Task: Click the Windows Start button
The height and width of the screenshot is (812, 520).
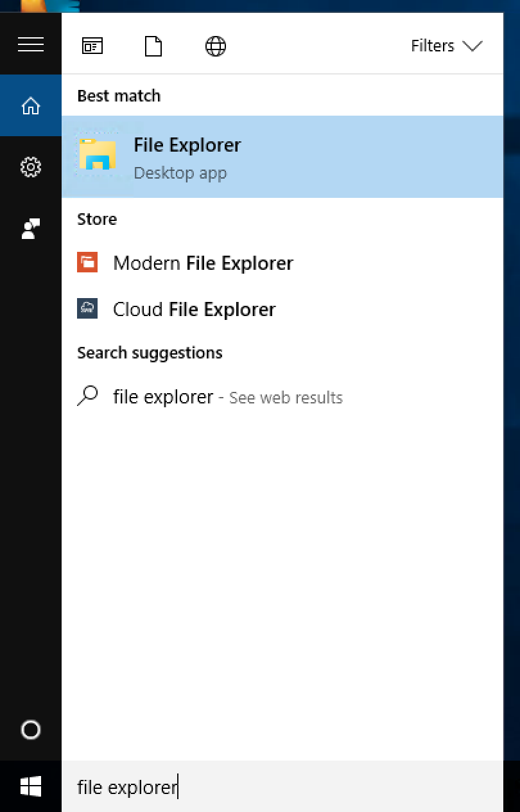Action: (x=31, y=786)
